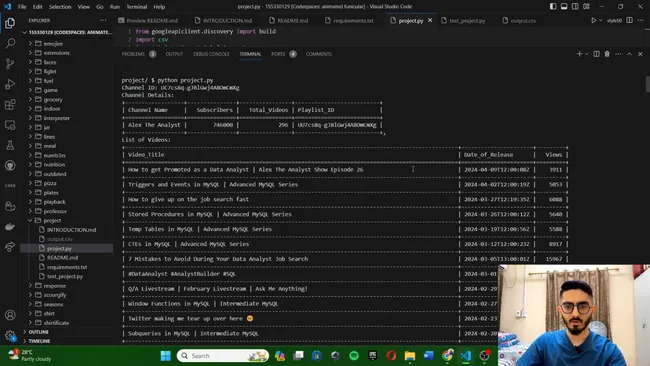
Task: Open the Run and Debug view
Action: pyautogui.click(x=10, y=84)
